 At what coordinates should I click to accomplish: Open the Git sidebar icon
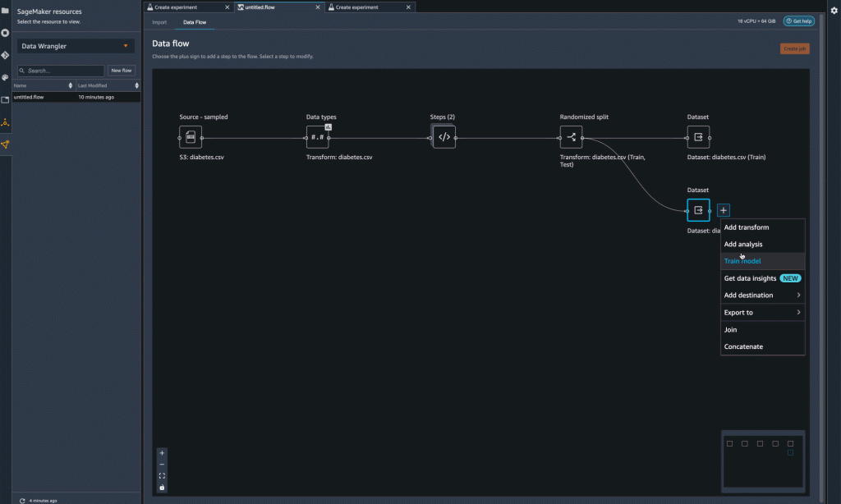pyautogui.click(x=5, y=55)
